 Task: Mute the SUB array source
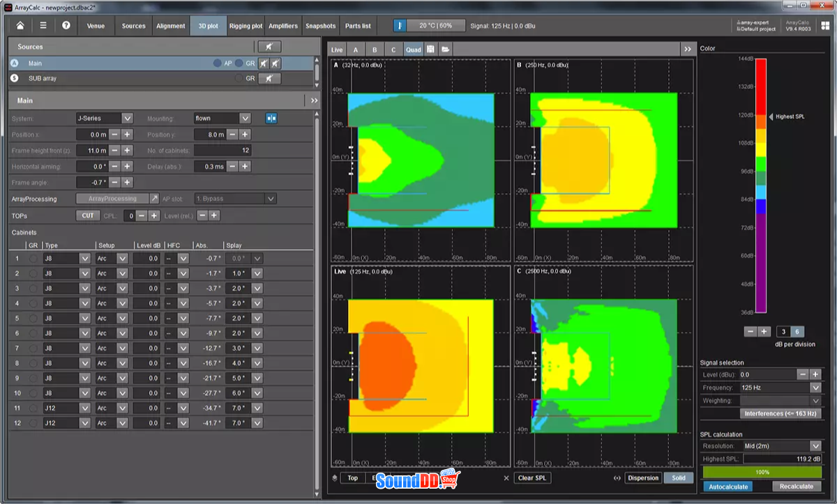pos(269,79)
